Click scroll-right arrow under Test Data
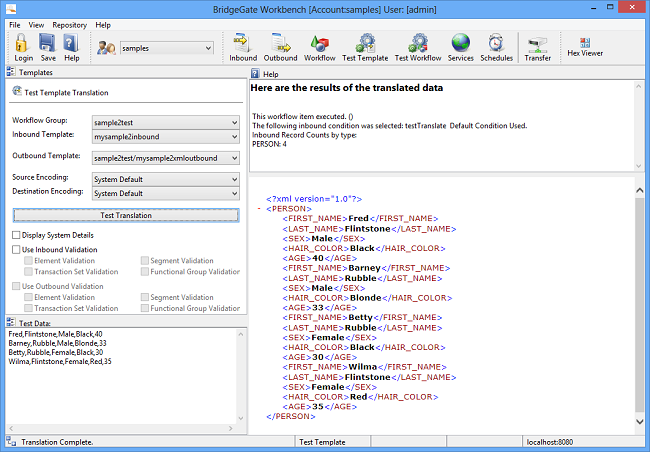Viewport: 650px width, 452px height. coord(230,428)
